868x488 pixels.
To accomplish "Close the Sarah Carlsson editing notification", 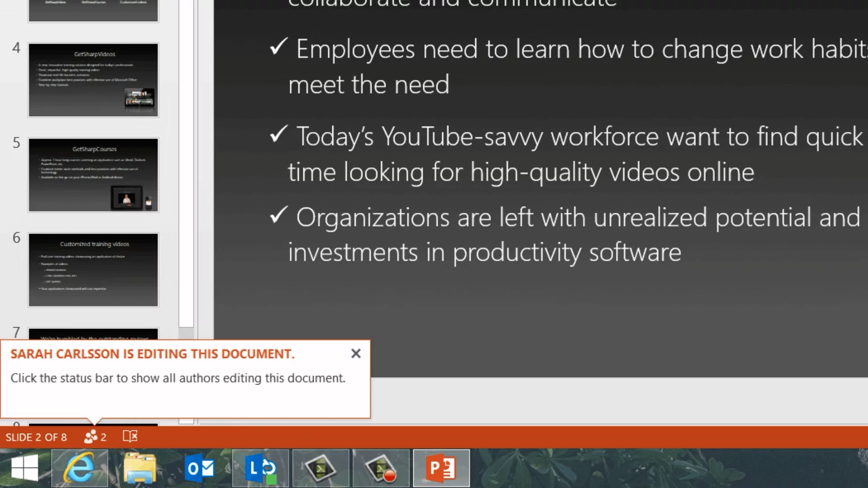I will (x=356, y=353).
